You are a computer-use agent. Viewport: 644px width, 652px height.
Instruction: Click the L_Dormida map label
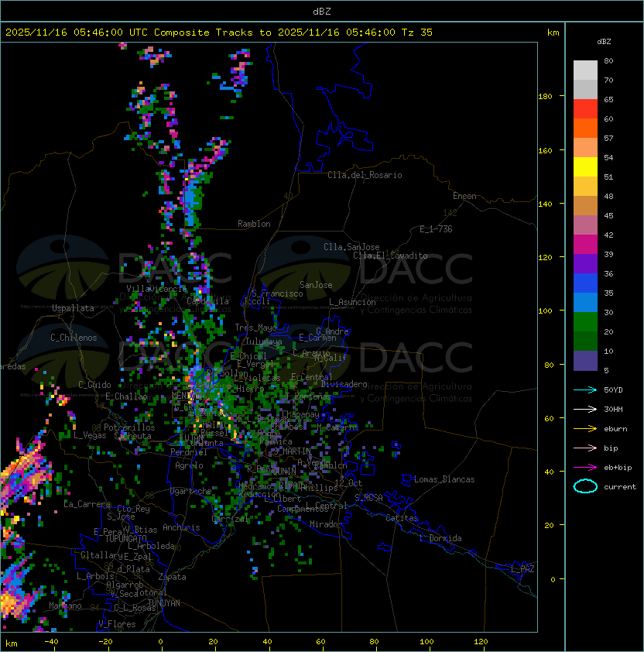click(440, 538)
